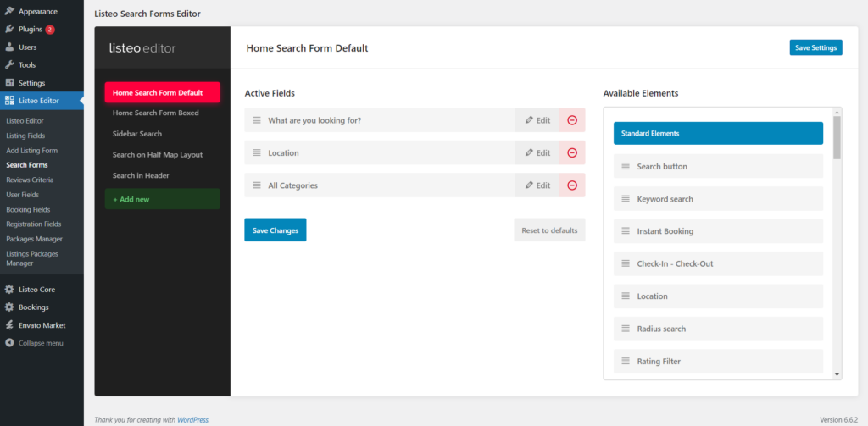Grab the drag handle of 'What are you looking for?'
Screen dimensions: 868x426
(x=257, y=120)
